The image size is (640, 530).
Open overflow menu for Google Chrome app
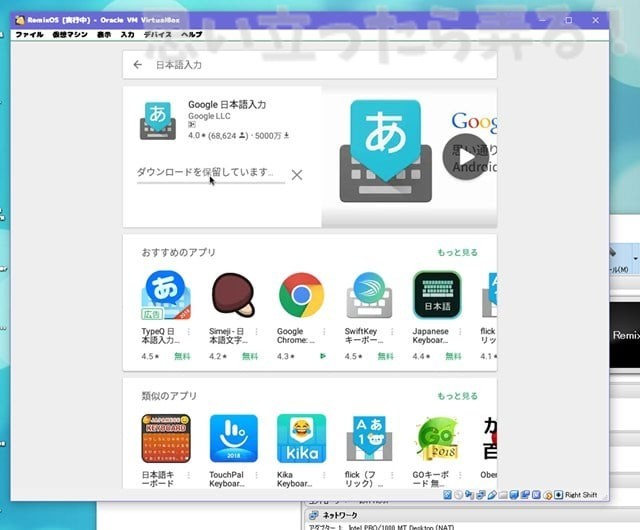point(324,331)
